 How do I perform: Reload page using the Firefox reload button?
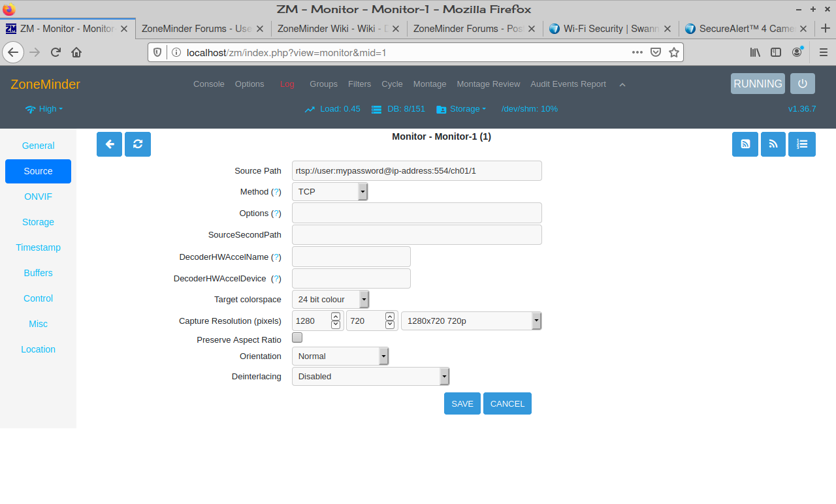point(56,52)
